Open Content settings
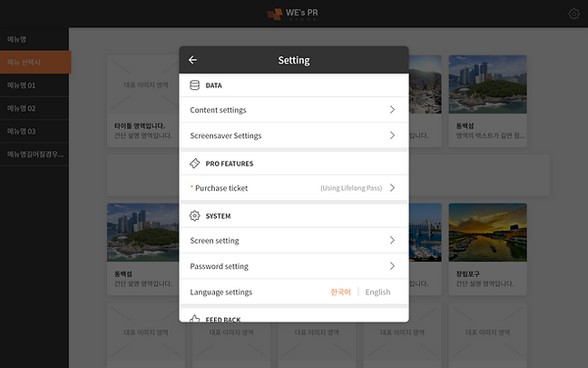 tap(294, 110)
